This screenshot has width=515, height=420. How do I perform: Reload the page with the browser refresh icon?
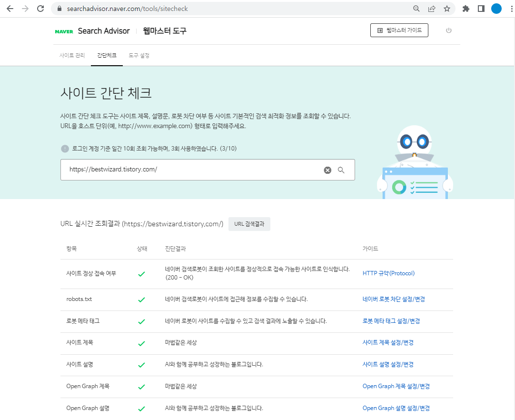click(x=40, y=8)
